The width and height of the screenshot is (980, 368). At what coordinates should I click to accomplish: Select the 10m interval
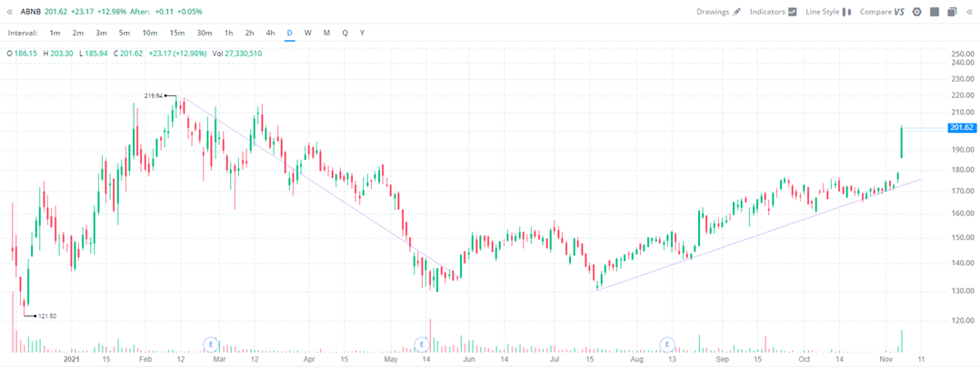[150, 33]
